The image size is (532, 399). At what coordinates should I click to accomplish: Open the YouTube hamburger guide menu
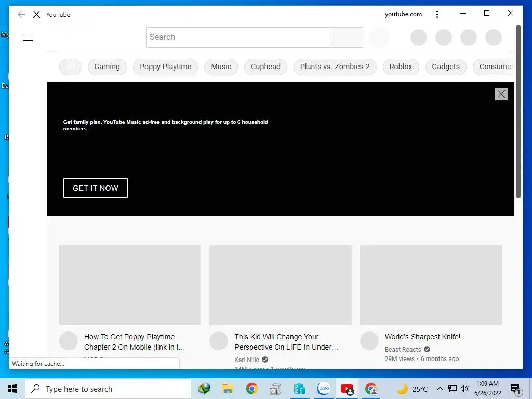(28, 37)
